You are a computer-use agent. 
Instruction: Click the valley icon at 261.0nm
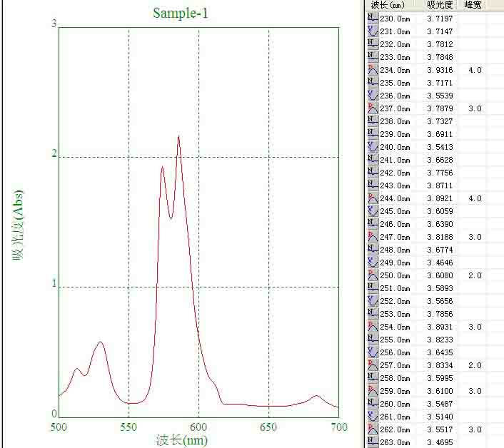pyautogui.click(x=373, y=417)
